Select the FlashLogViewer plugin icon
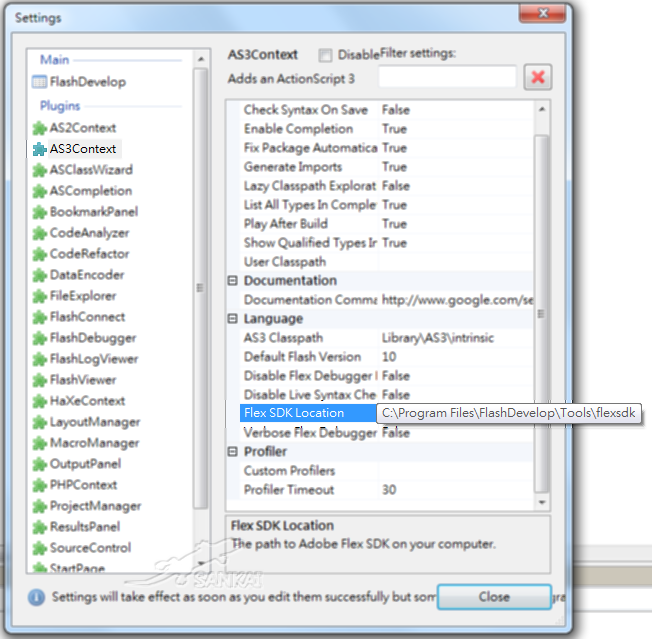The width and height of the screenshot is (652, 639). 40,359
